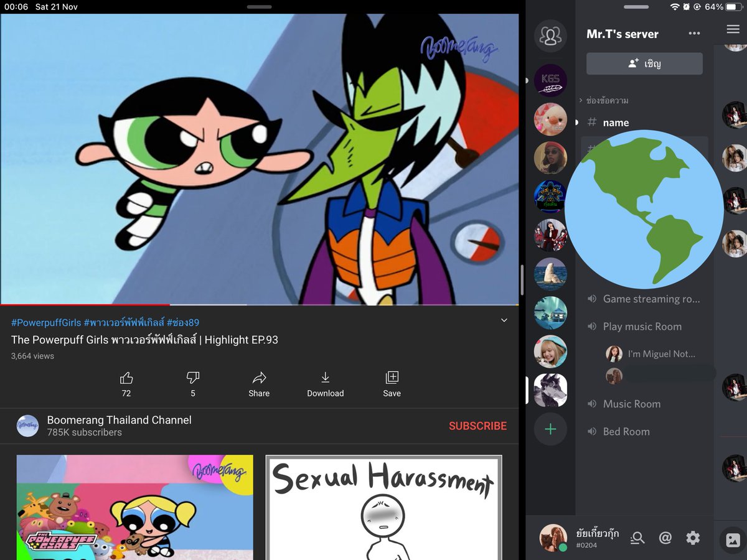Image resolution: width=747 pixels, height=560 pixels.
Task: Open Discord direct messages icon
Action: (550, 35)
